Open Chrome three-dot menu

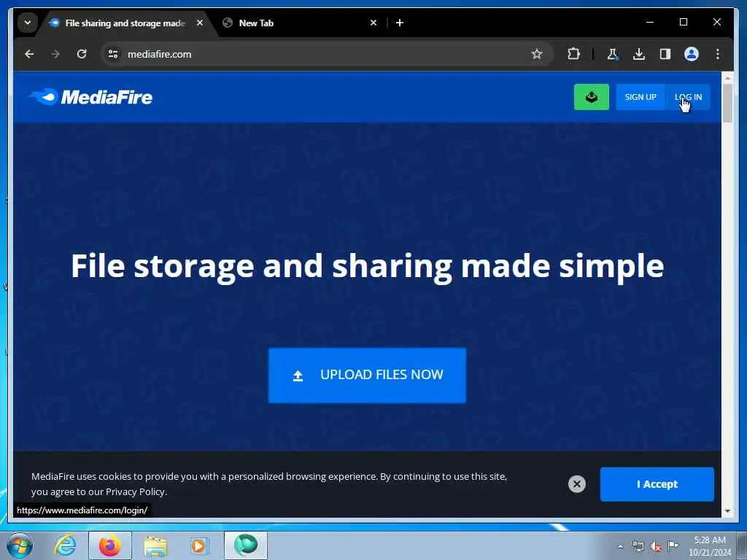click(718, 54)
